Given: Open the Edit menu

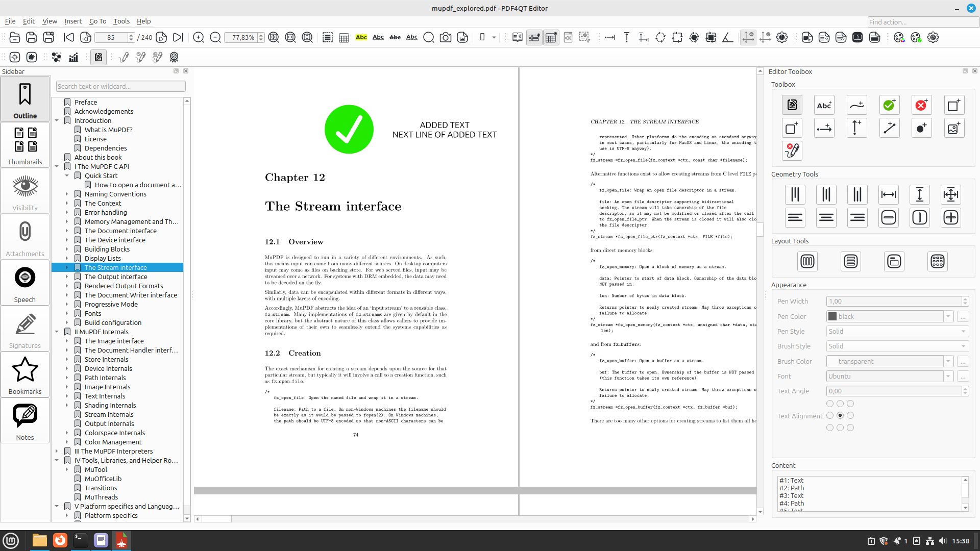Looking at the screenshot, I should click(x=29, y=21).
